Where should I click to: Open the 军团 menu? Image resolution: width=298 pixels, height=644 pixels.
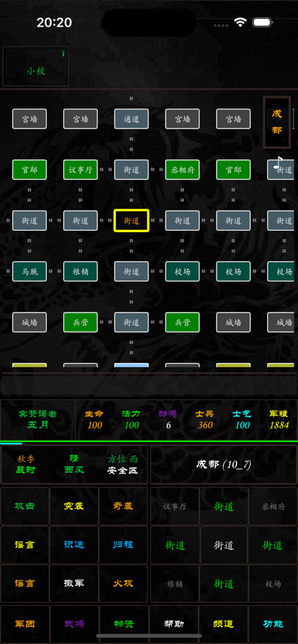pyautogui.click(x=24, y=623)
